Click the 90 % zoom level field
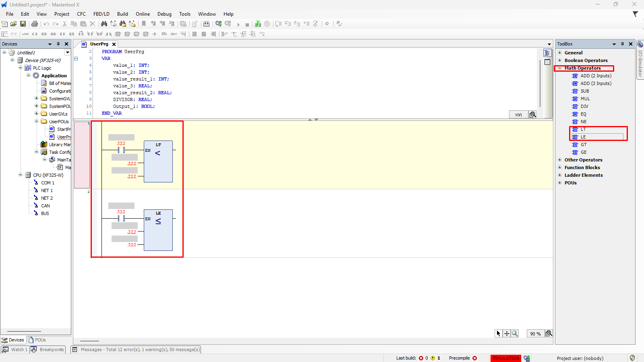 pyautogui.click(x=535, y=333)
